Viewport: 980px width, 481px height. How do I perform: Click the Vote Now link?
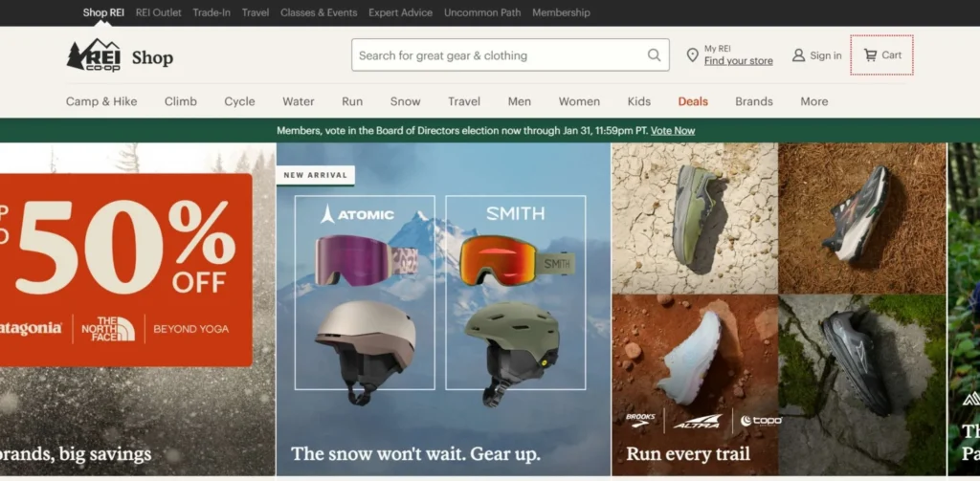tap(673, 131)
